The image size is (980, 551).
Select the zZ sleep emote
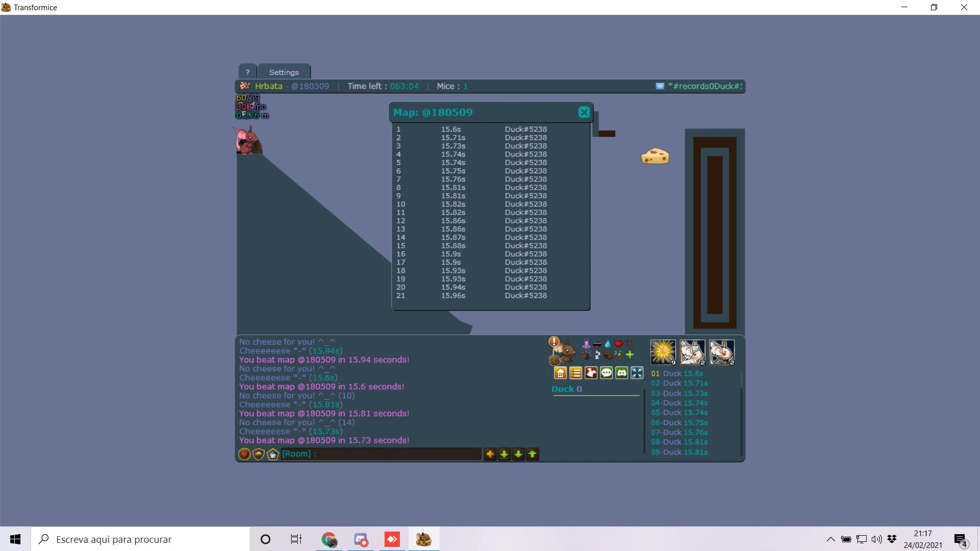click(x=597, y=355)
